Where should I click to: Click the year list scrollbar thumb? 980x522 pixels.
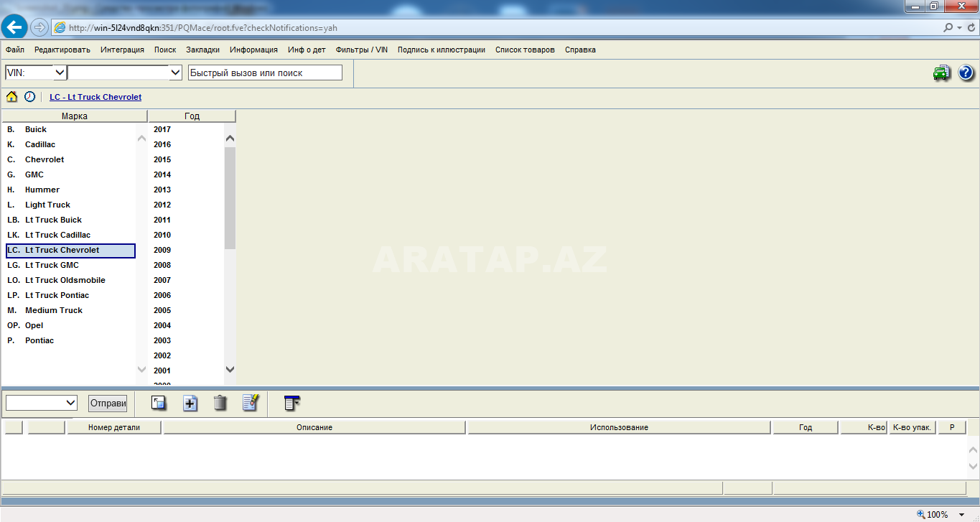(x=230, y=198)
